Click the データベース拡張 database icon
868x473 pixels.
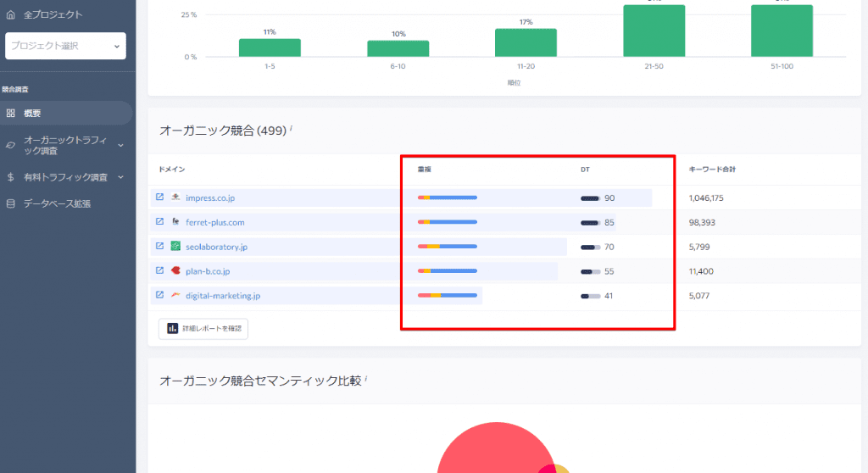coord(10,203)
